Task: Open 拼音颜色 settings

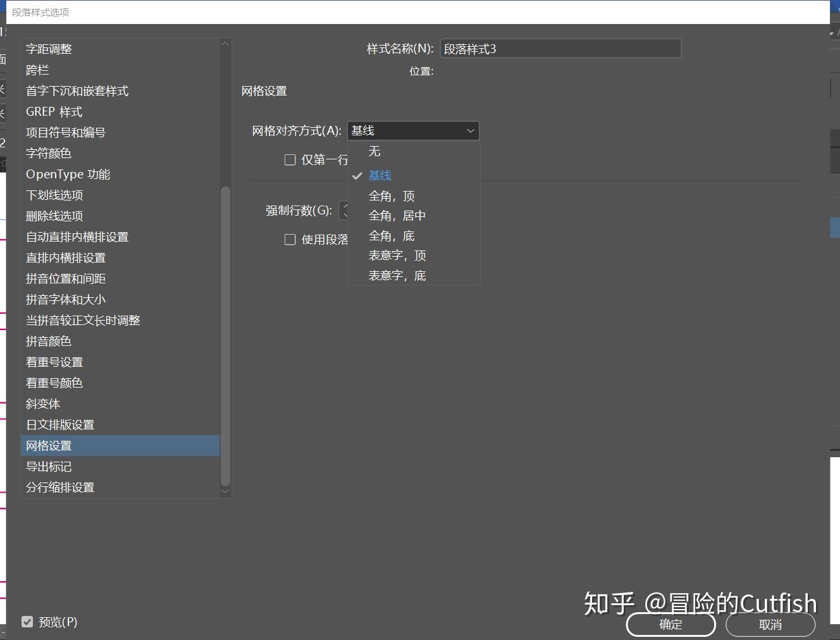Action: pos(49,341)
